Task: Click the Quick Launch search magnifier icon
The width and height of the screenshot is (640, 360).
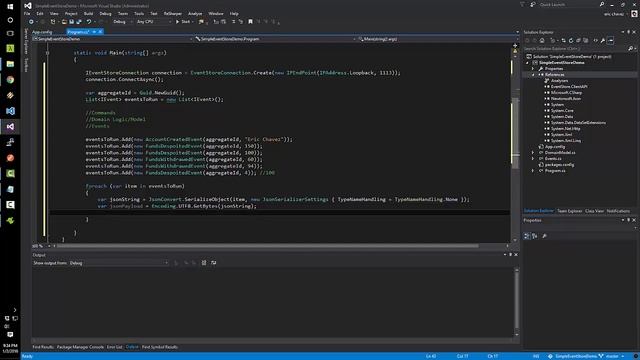Action: point(602,4)
